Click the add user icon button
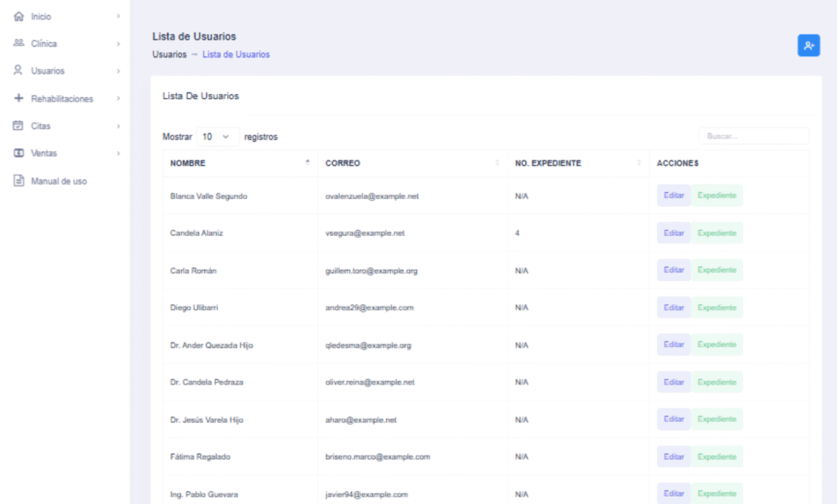837x504 pixels. [x=808, y=46]
